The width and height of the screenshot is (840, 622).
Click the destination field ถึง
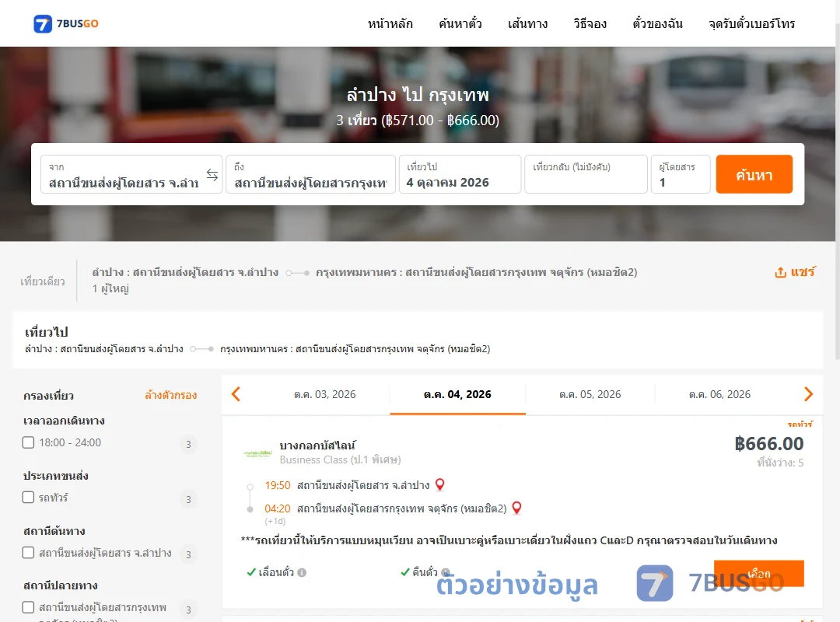pos(310,174)
